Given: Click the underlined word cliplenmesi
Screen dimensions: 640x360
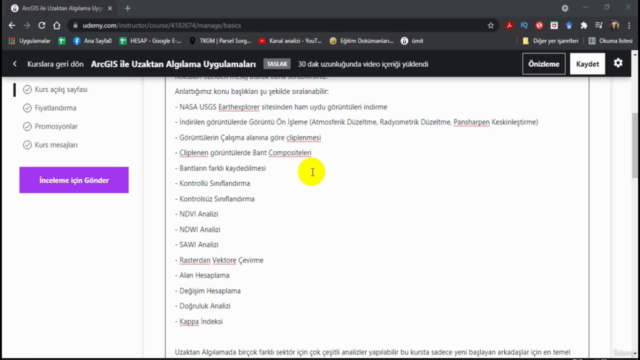Looking at the screenshot, I should click(303, 138).
